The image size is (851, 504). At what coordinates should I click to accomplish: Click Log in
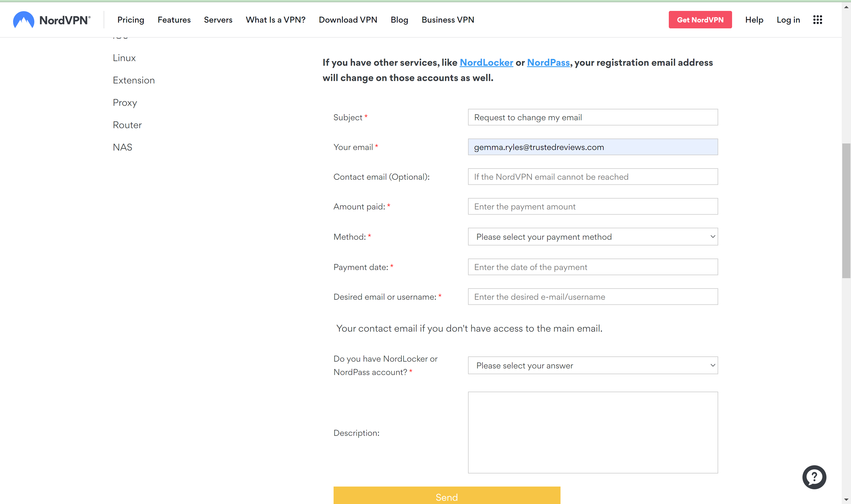[788, 20]
